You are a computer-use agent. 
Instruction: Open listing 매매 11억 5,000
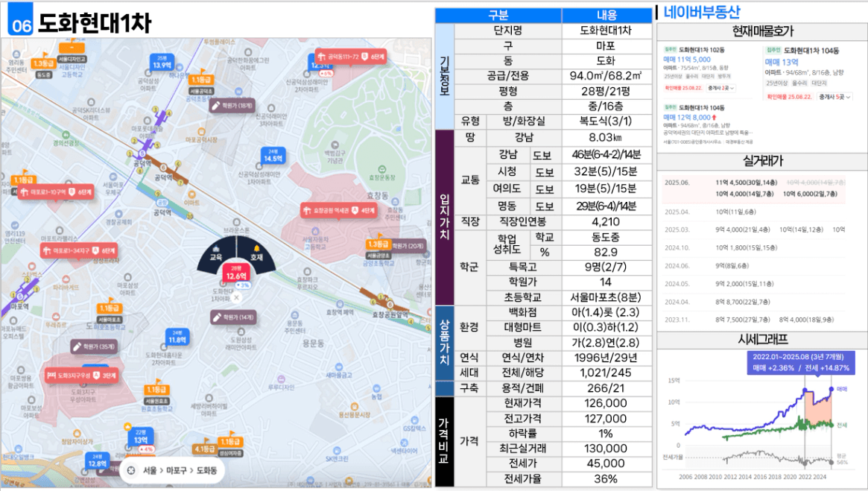coord(686,59)
